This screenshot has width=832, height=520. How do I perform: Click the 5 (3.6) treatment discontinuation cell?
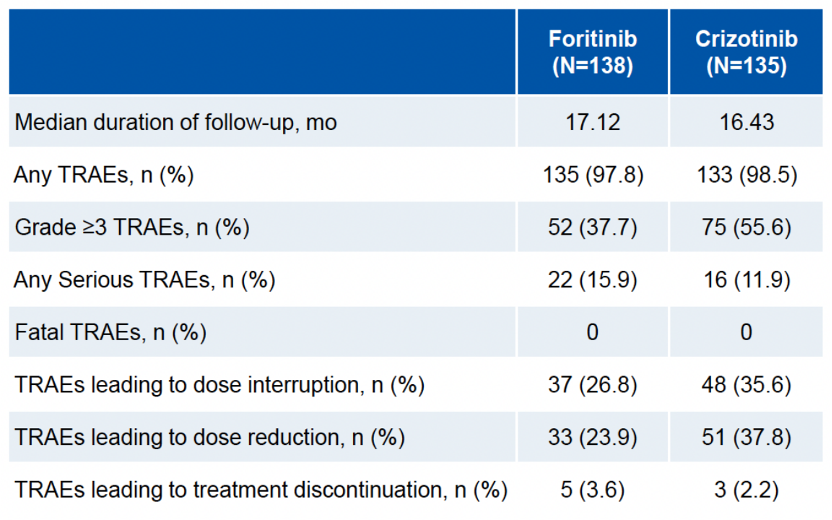[x=592, y=491]
